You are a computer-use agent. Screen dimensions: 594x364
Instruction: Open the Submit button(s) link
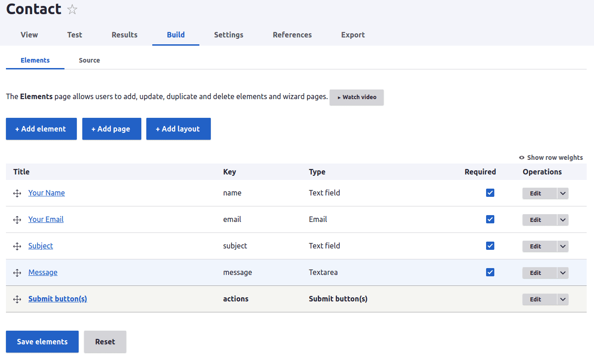58,299
